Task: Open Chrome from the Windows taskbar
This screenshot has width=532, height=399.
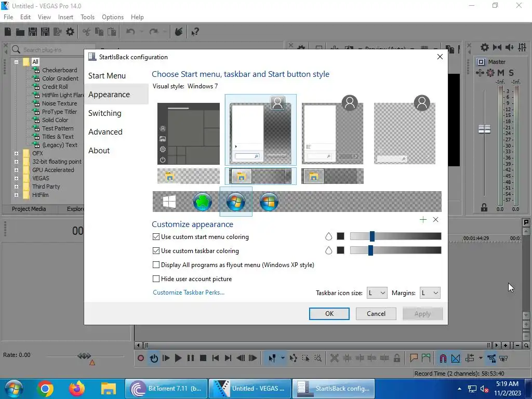Action: pos(45,389)
